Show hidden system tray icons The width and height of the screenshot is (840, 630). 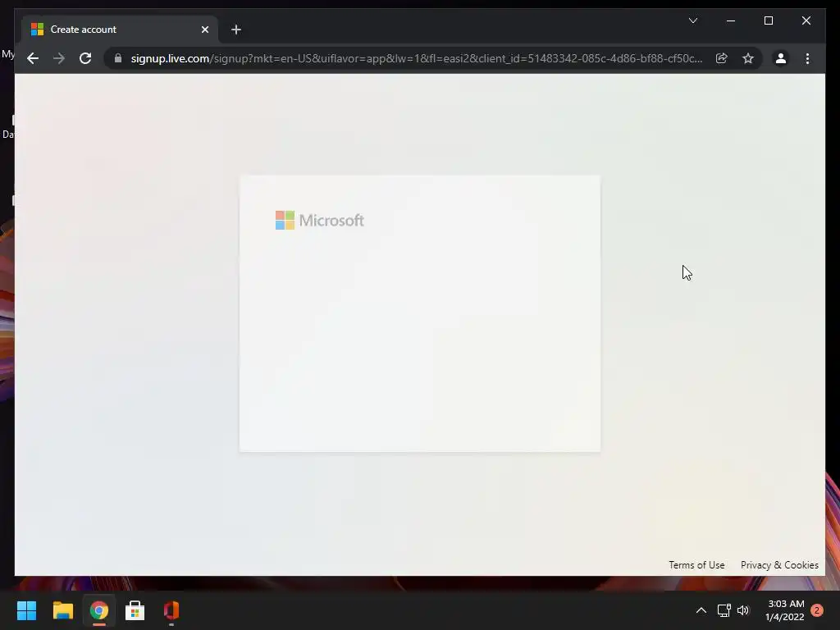click(x=701, y=610)
